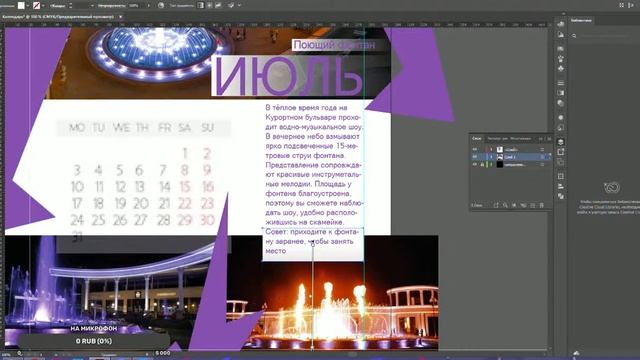Click Make Clipping Mask icon in Layers panel
The image size is (640, 360).
[x=514, y=205]
